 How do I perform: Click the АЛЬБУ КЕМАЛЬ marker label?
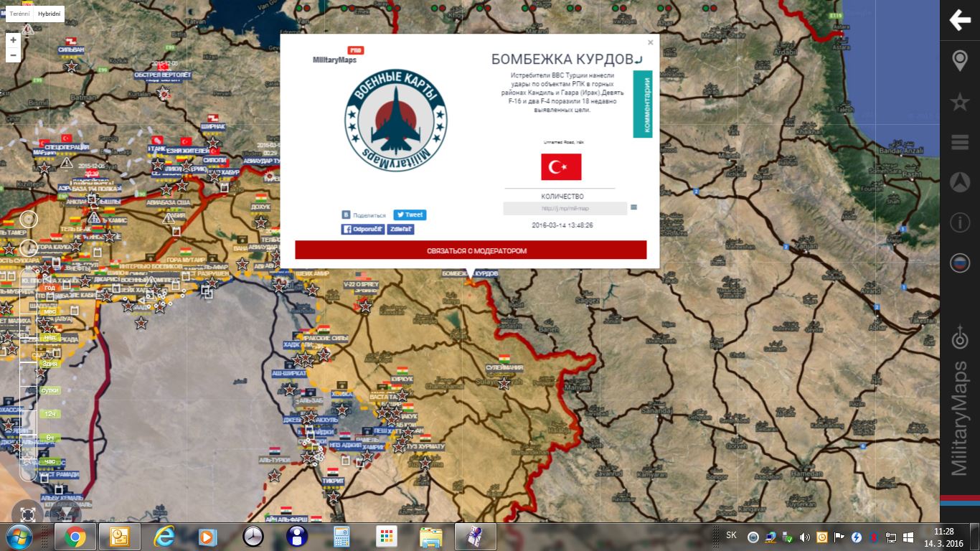(x=62, y=498)
